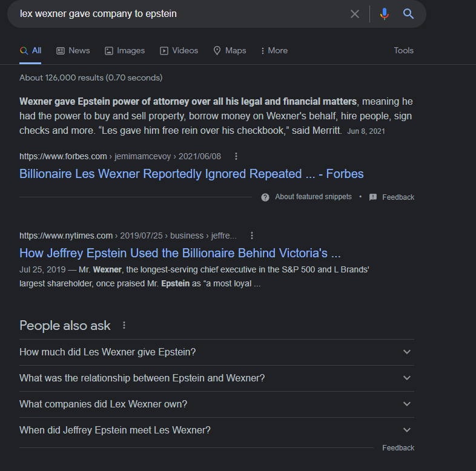Switch to the News tab

[x=73, y=51]
